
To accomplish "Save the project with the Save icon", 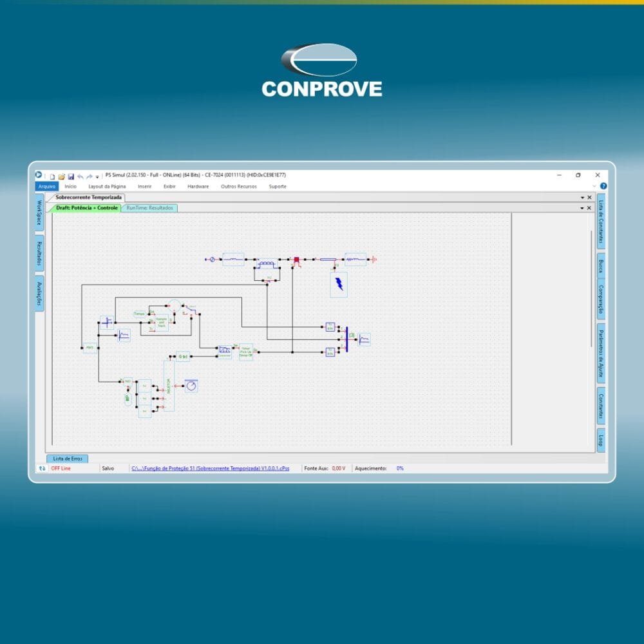I will coord(72,175).
